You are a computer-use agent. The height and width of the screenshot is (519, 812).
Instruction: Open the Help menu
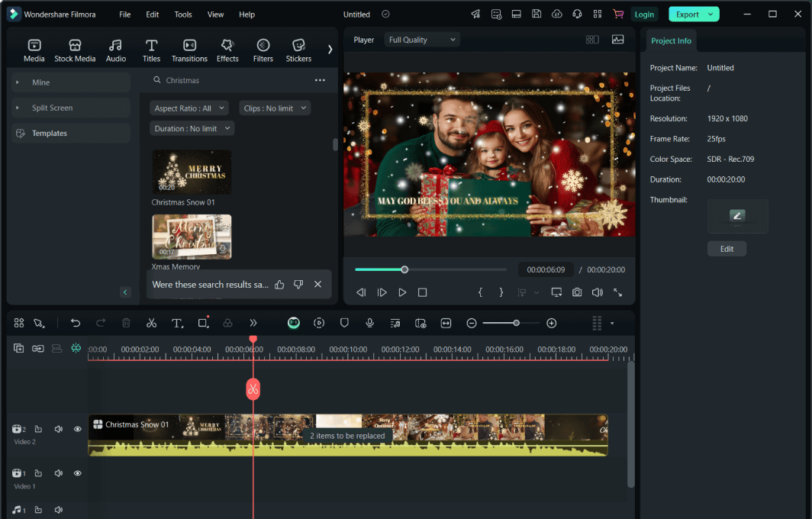pos(246,15)
